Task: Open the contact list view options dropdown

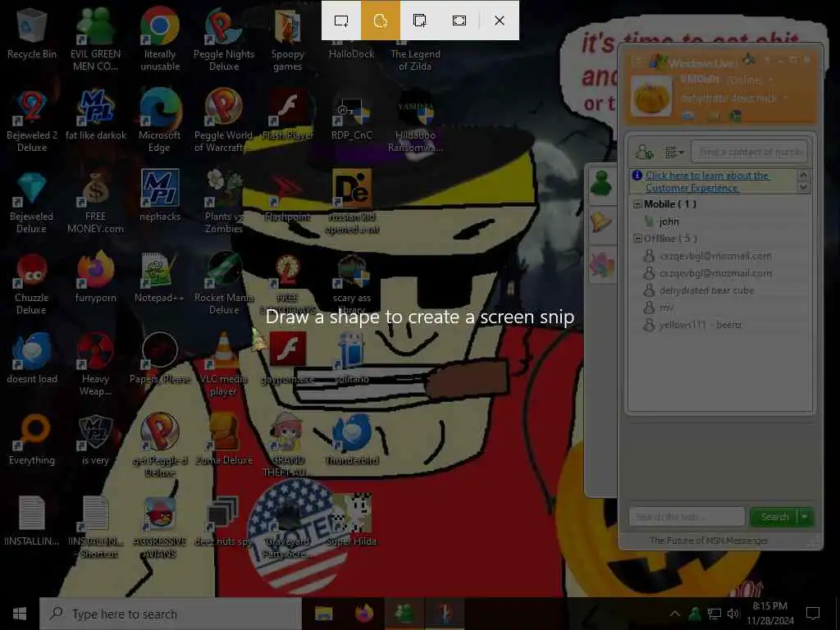Action: [674, 153]
